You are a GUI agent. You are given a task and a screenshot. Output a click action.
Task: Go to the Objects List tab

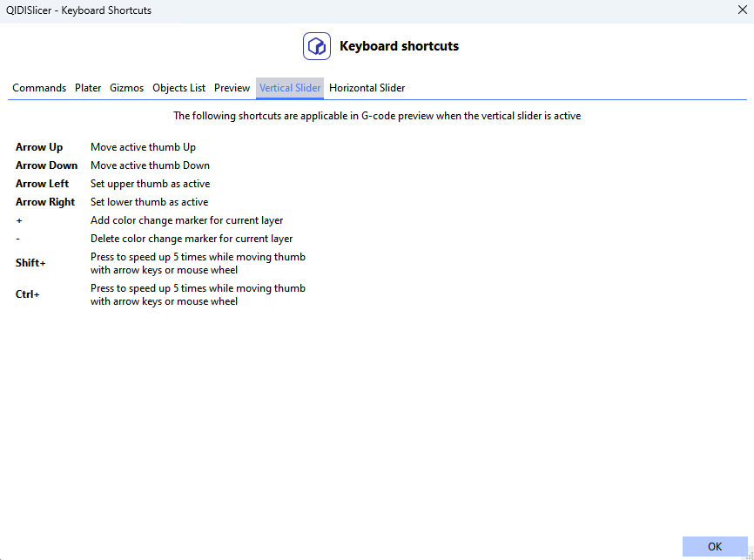coord(178,88)
